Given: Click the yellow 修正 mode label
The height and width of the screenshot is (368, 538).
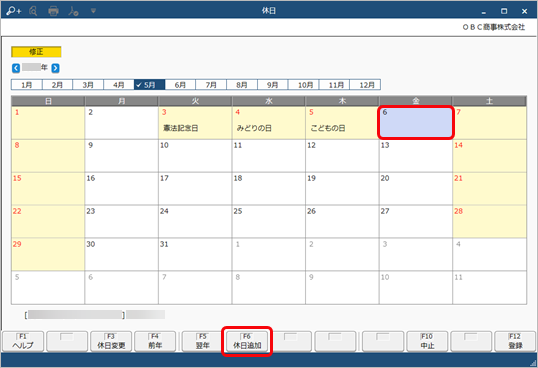Looking at the screenshot, I should [36, 52].
